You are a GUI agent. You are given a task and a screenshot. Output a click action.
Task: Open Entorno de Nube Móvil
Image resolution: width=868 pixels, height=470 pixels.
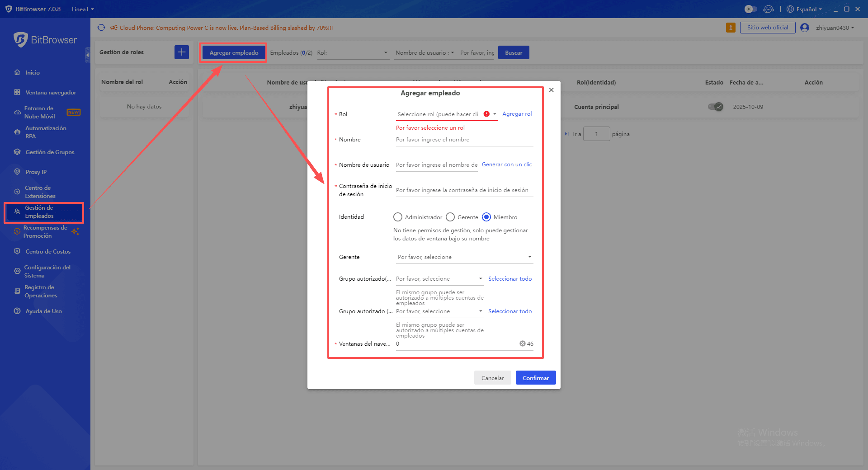[x=41, y=112]
